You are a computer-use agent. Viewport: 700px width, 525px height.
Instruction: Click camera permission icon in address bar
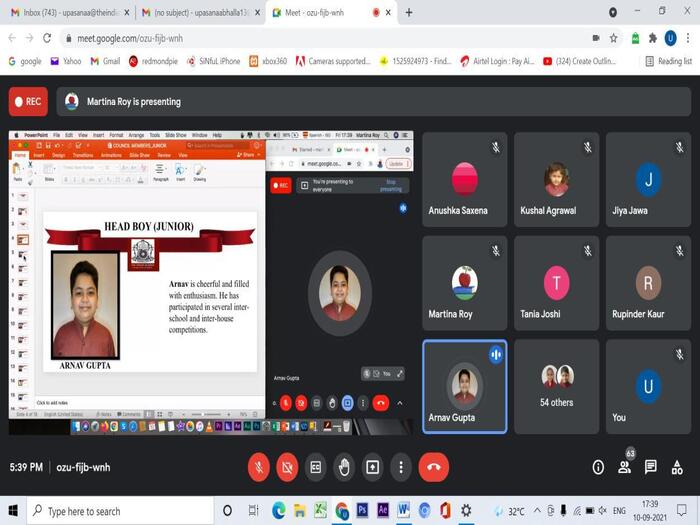point(596,38)
